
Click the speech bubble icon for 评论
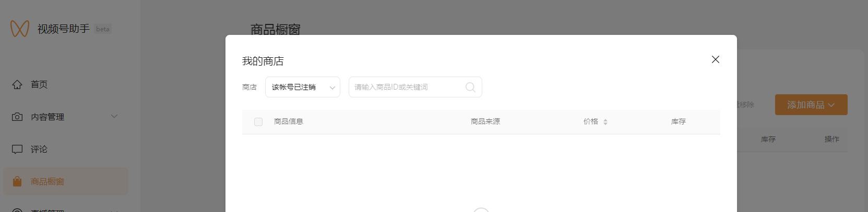pyautogui.click(x=17, y=149)
